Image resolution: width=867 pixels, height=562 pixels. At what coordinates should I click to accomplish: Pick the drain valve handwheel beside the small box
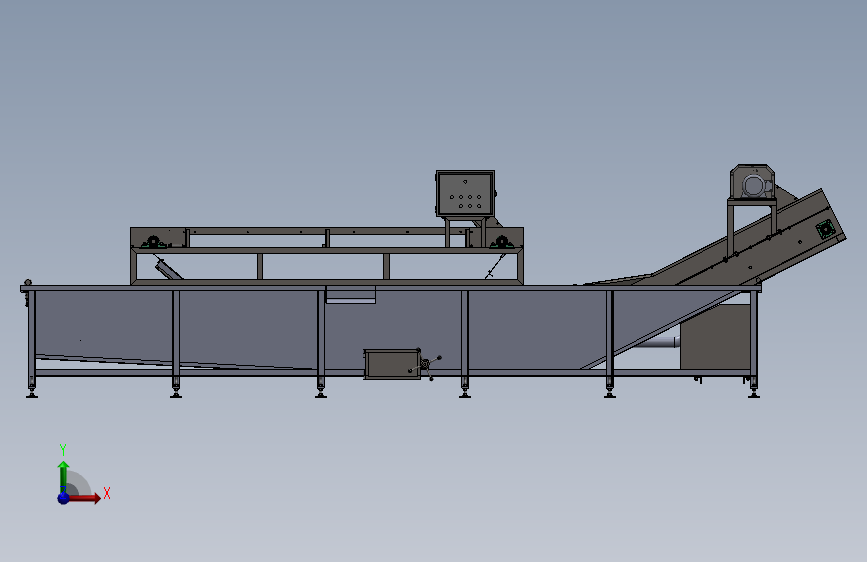pyautogui.click(x=426, y=365)
